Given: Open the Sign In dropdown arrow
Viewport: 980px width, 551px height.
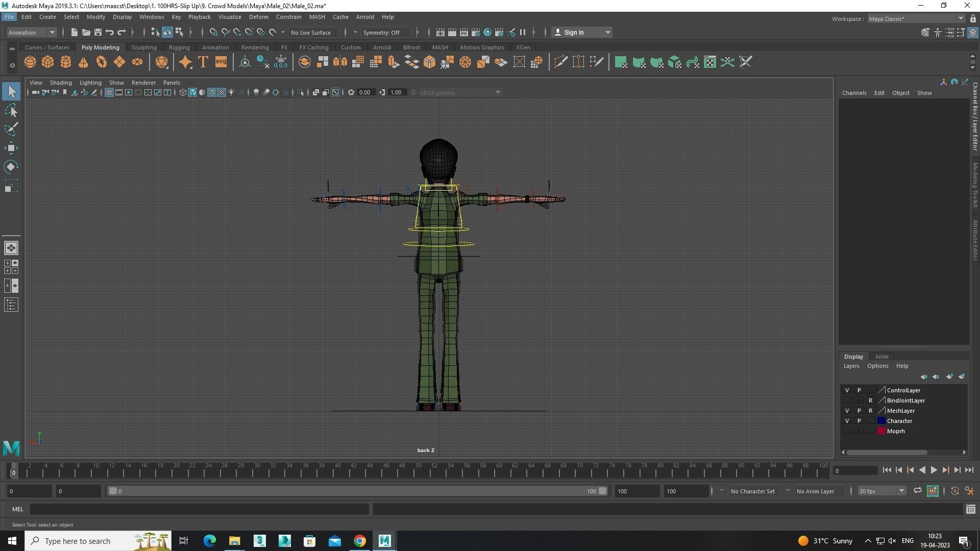Looking at the screenshot, I should tap(607, 32).
